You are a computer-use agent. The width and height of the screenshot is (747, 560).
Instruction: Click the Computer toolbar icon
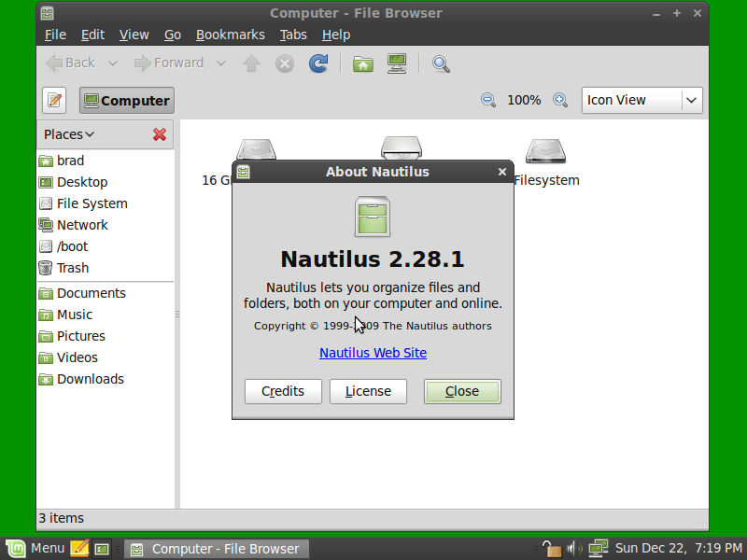click(x=396, y=63)
